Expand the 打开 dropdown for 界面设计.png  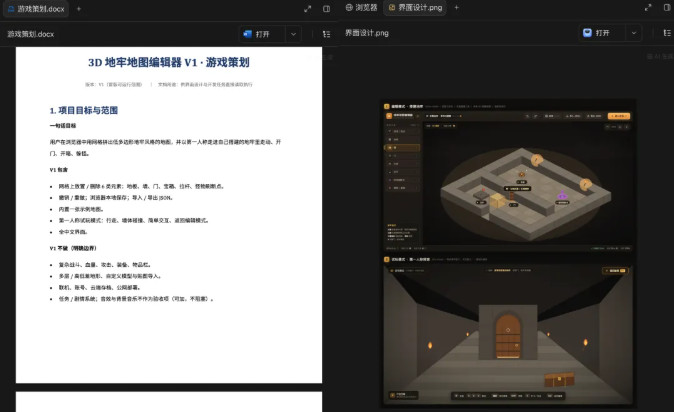click(x=634, y=33)
